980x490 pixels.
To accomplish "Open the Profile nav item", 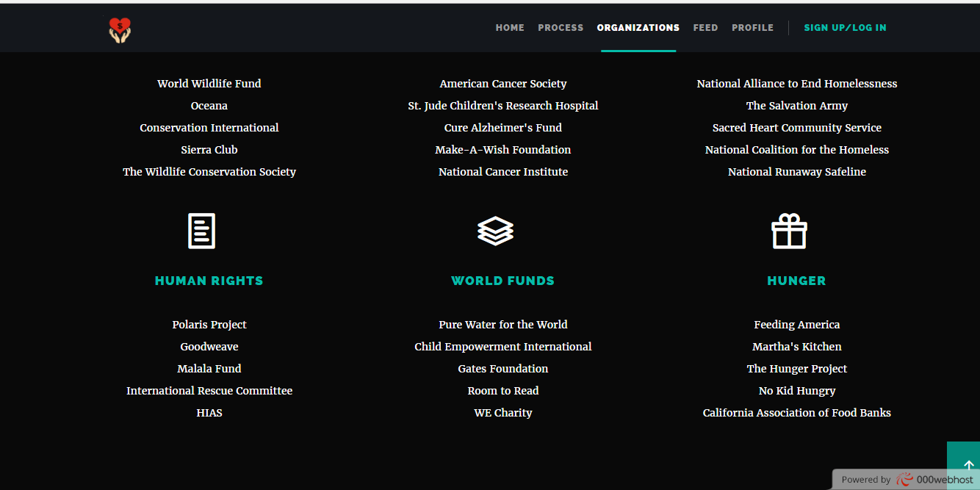I will coord(752,28).
